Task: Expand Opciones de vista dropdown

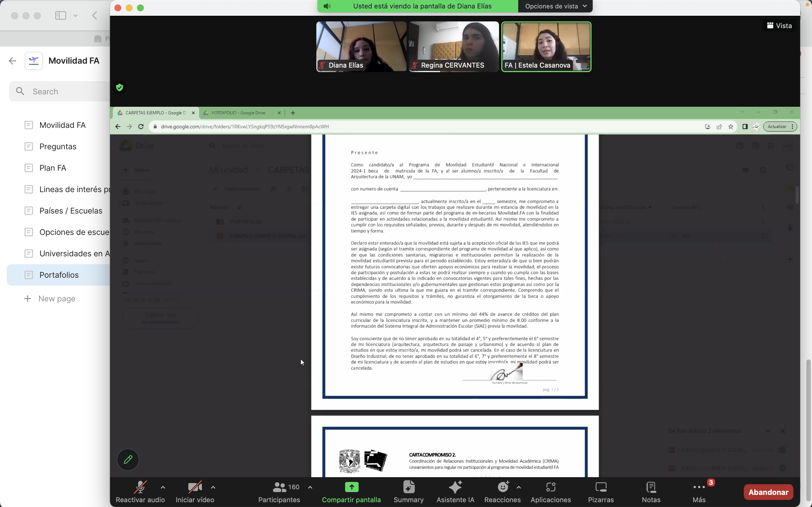Action: click(x=555, y=6)
